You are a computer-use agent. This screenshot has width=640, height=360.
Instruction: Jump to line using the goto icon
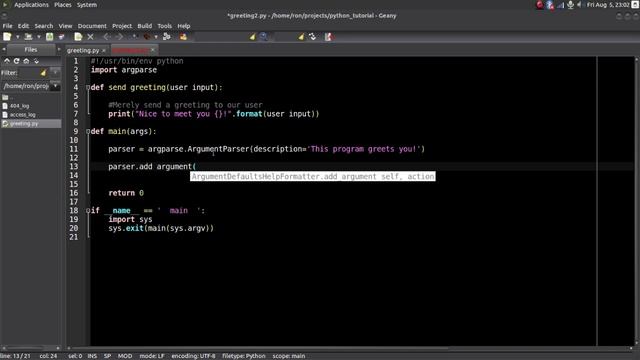(x=313, y=37)
